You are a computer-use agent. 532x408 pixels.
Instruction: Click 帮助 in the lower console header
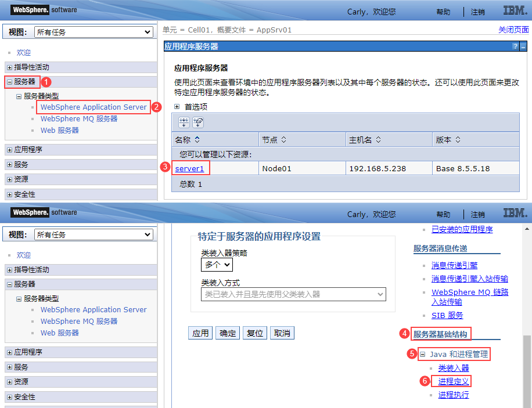pos(443,214)
